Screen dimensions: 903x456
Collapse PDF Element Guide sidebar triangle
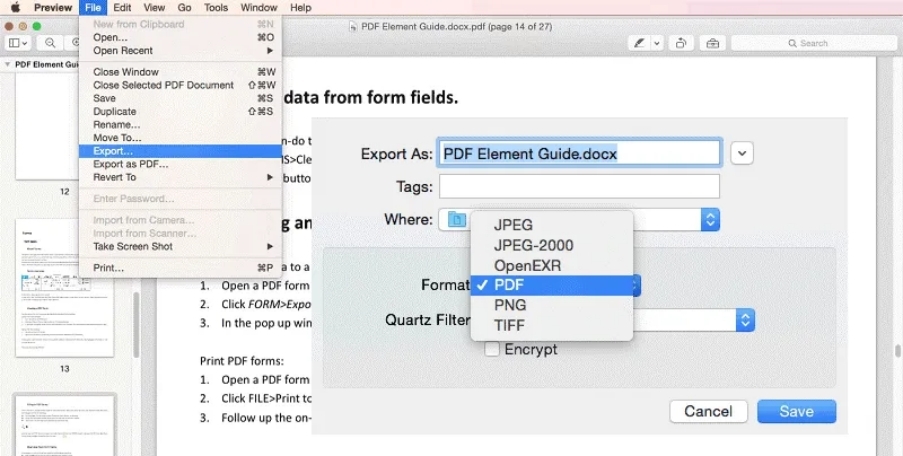click(x=7, y=64)
